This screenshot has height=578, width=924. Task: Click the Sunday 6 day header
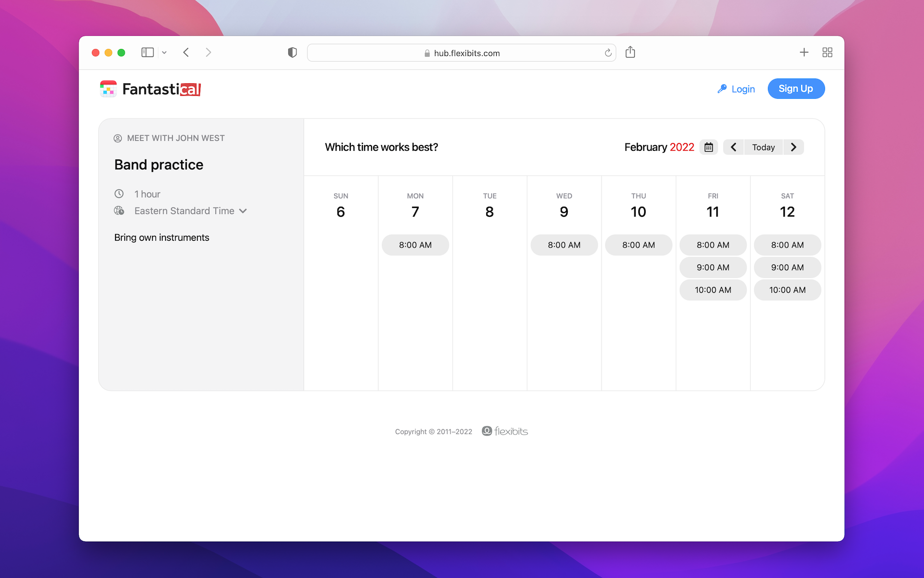click(341, 206)
